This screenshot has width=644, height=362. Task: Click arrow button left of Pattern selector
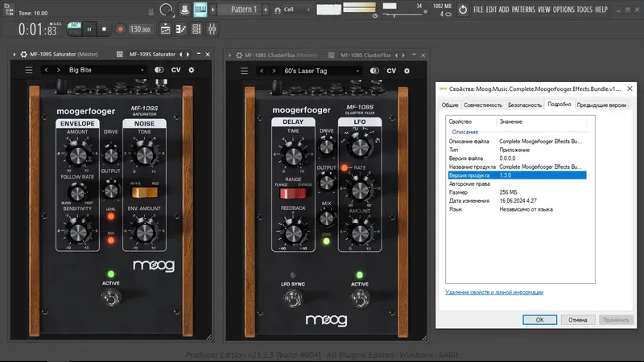tap(213, 10)
